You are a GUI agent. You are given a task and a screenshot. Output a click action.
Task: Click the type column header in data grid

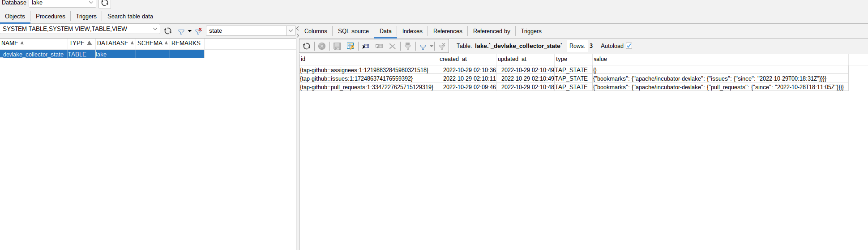[573, 59]
